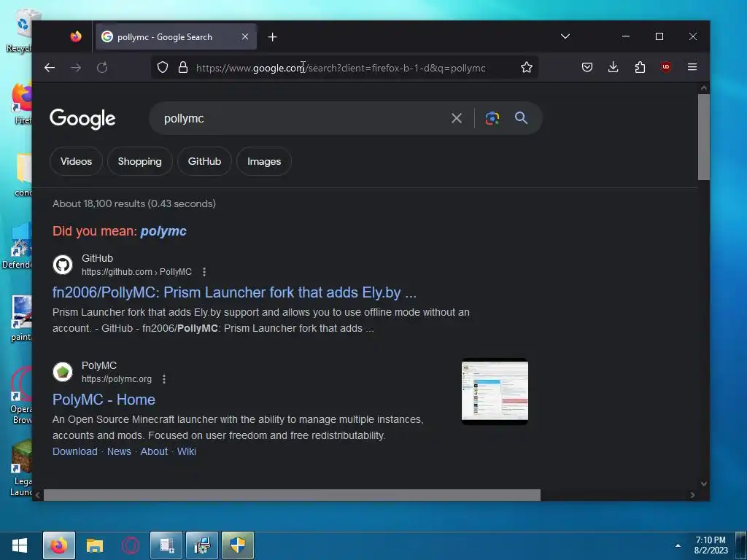The width and height of the screenshot is (747, 560).
Task: Click the https://polymc.org URL text
Action: [117, 379]
